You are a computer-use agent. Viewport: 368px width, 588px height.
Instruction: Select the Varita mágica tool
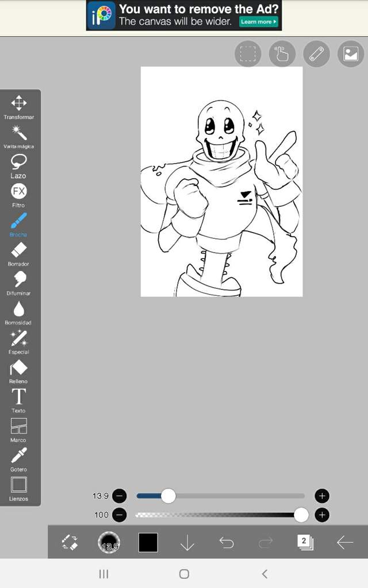pos(19,137)
